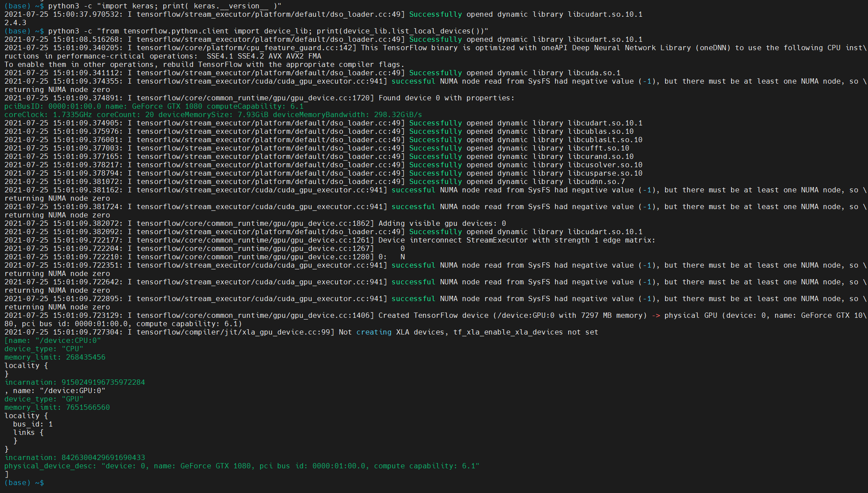Click timestamp 15:00:37.970532
868x493 pixels.
click(x=86, y=14)
